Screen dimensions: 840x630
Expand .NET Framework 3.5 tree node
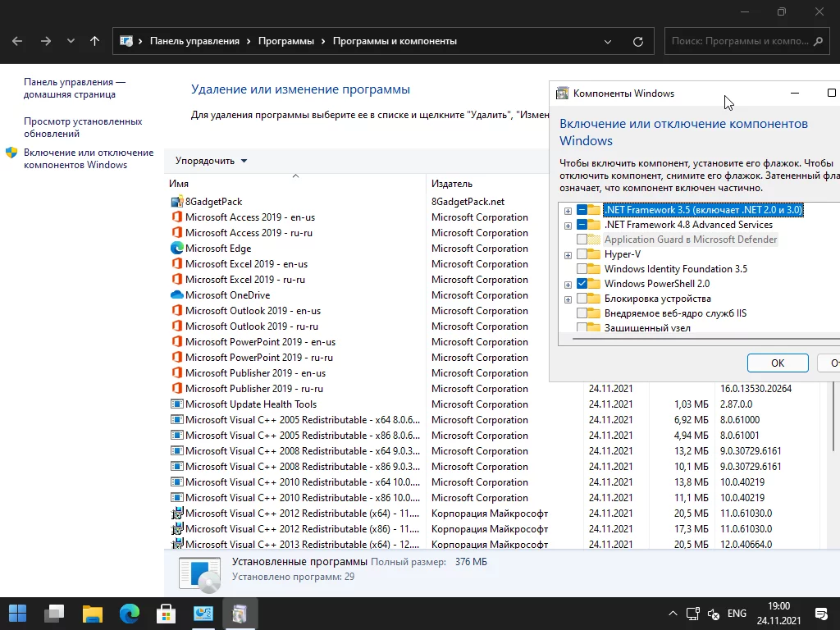coord(568,211)
